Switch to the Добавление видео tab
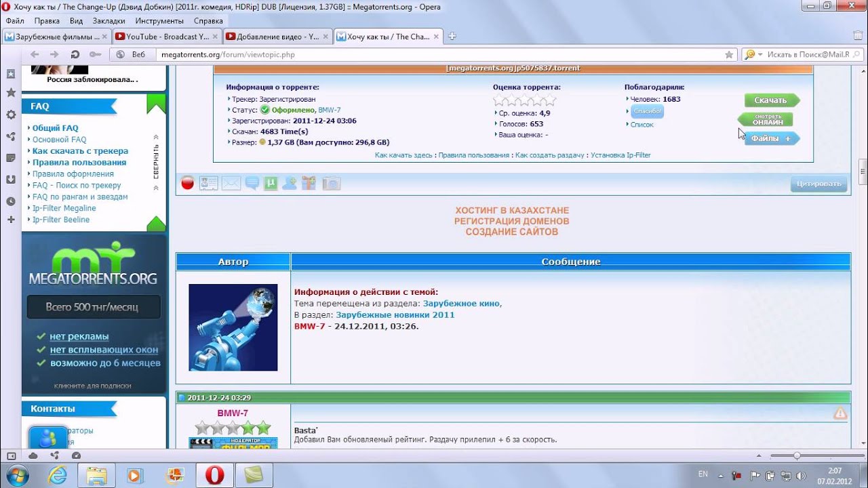 (x=277, y=37)
